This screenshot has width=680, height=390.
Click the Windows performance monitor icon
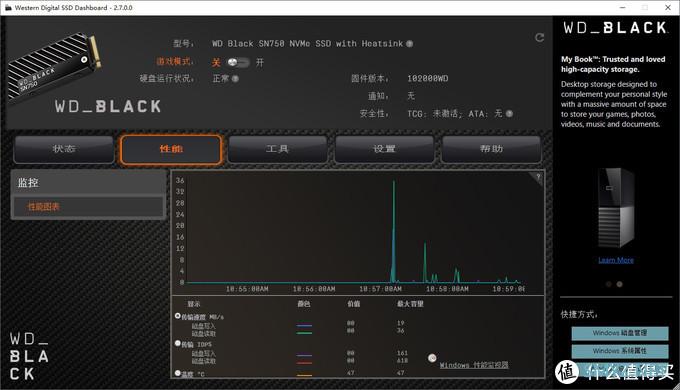(x=432, y=358)
